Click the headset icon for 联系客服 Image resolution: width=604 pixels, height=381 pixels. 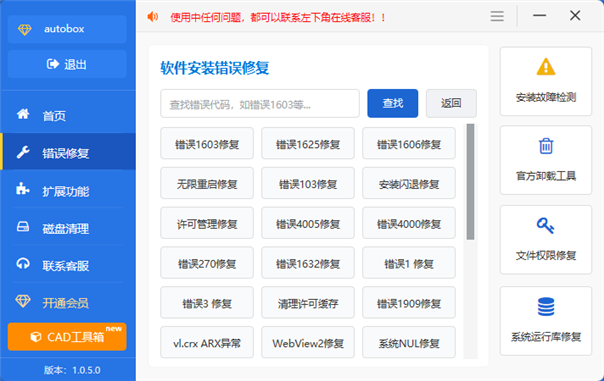pyautogui.click(x=23, y=264)
